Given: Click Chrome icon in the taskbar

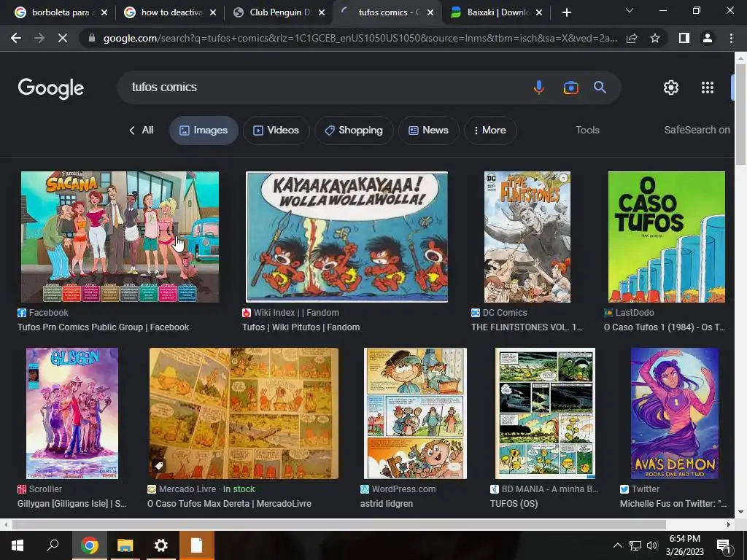Looking at the screenshot, I should click(x=90, y=545).
